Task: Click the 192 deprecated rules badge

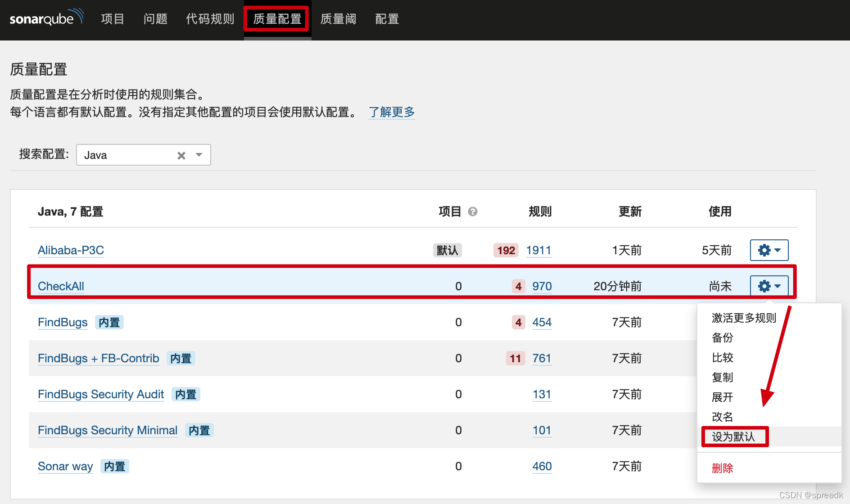Action: pos(506,250)
